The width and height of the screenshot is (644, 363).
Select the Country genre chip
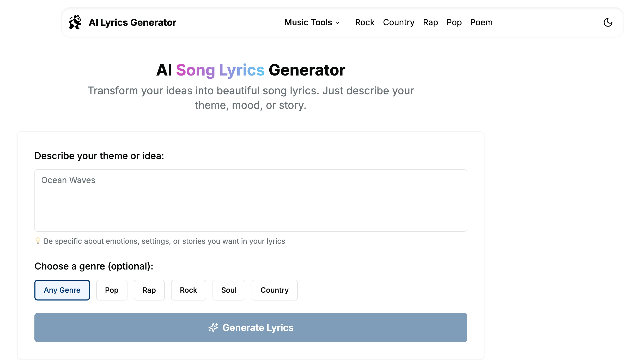(275, 290)
